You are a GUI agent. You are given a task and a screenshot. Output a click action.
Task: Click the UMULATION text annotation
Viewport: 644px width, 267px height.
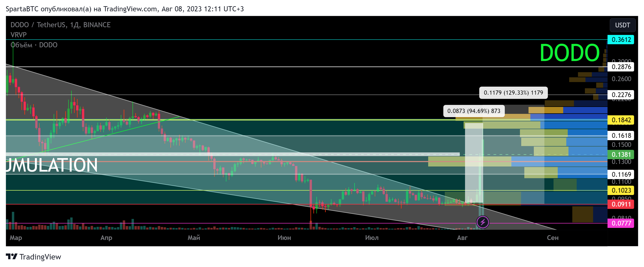(52, 165)
